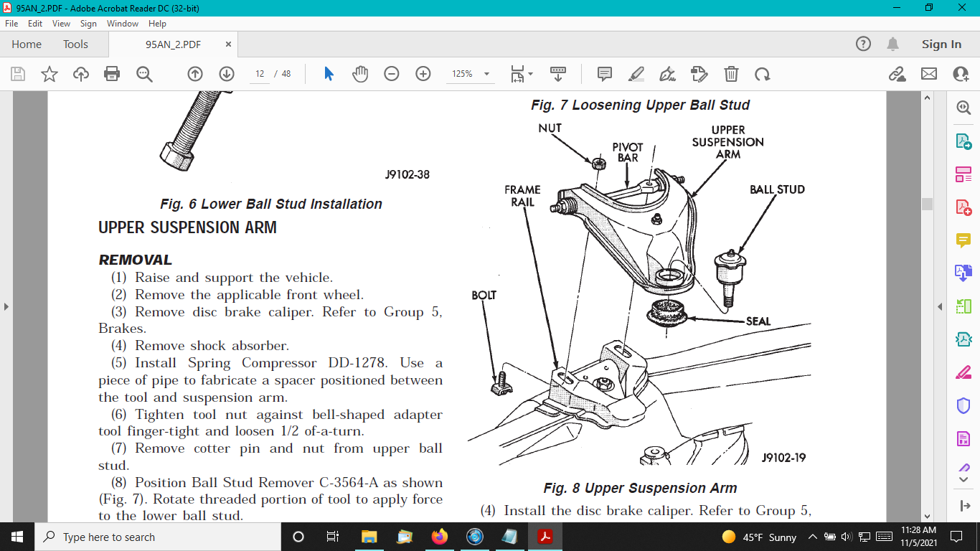Activate the arrow Selection tool
Screen dimensions: 980x551
[x=329, y=74]
